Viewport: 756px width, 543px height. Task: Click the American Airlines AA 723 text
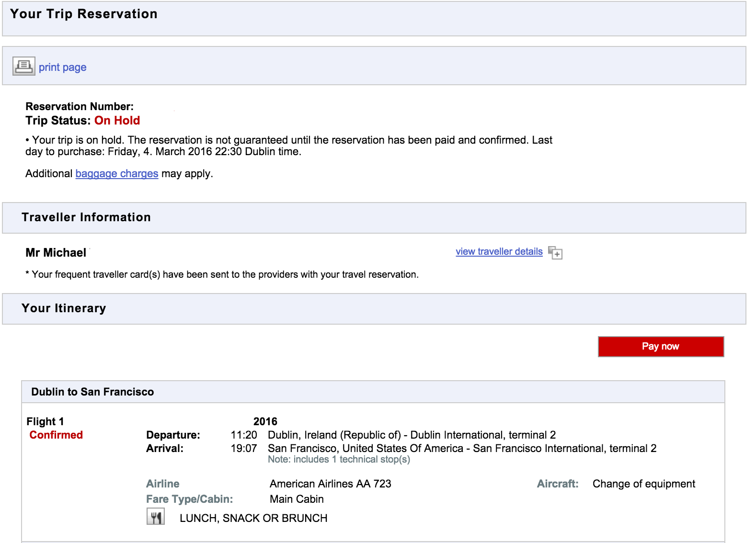click(330, 484)
